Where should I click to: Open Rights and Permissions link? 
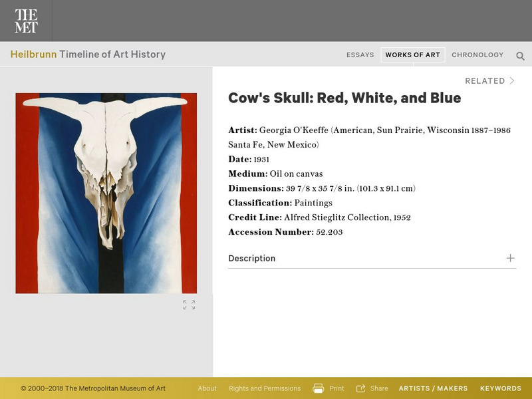[265, 388]
